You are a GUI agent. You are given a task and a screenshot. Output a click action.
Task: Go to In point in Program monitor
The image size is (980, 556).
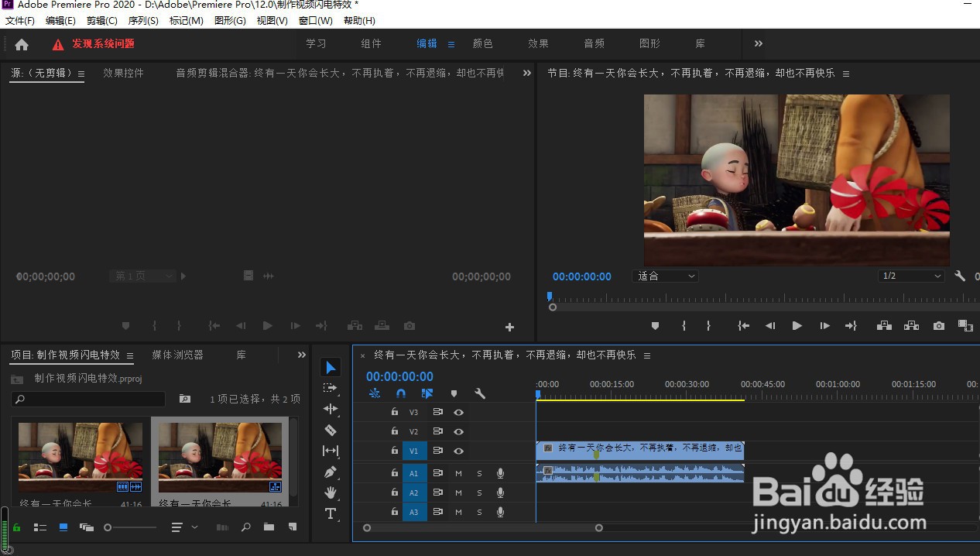(743, 326)
